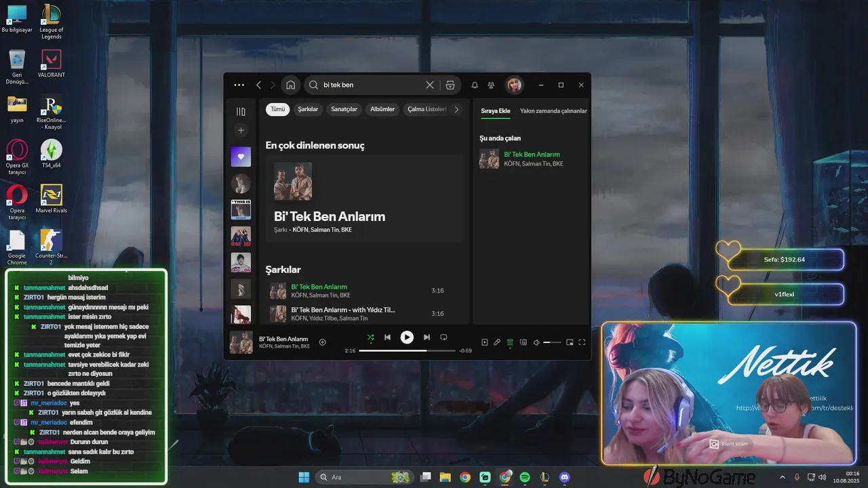The image size is (868, 488).
Task: Select the Sanatçılar filter chip
Action: pyautogui.click(x=344, y=109)
